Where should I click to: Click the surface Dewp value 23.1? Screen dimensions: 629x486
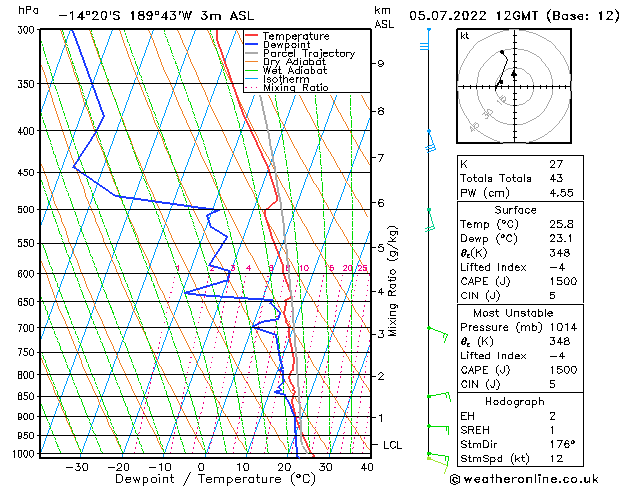561,239
